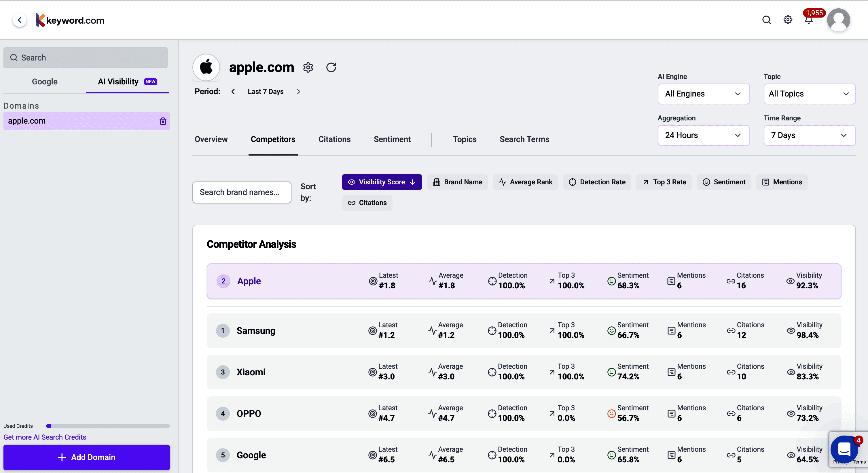Toggle the Visibility Score sort button

pos(381,182)
